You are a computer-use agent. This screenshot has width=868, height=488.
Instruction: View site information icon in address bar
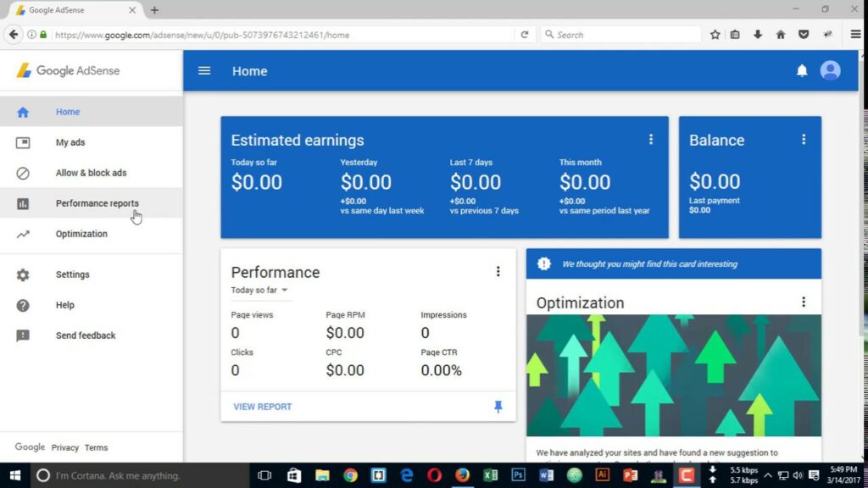coord(31,35)
